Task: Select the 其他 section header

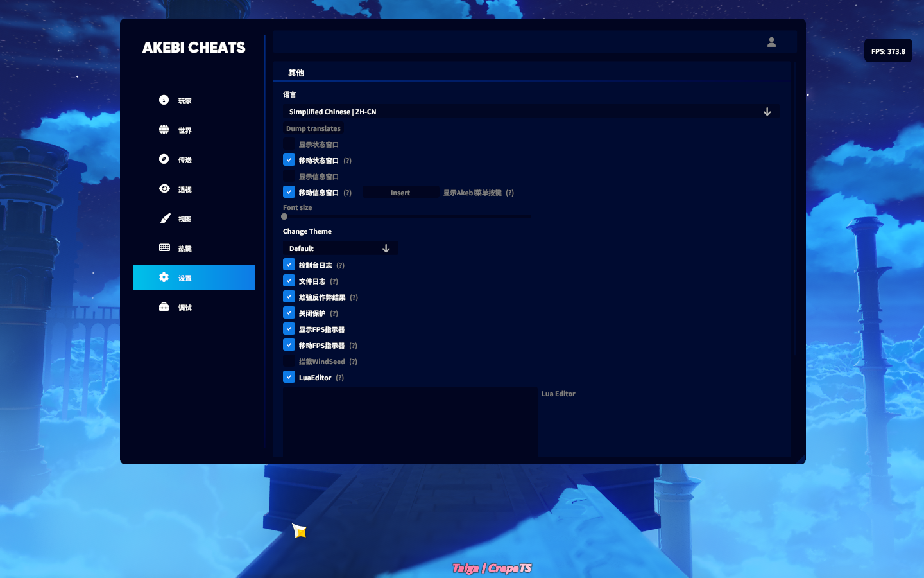Action: click(295, 73)
